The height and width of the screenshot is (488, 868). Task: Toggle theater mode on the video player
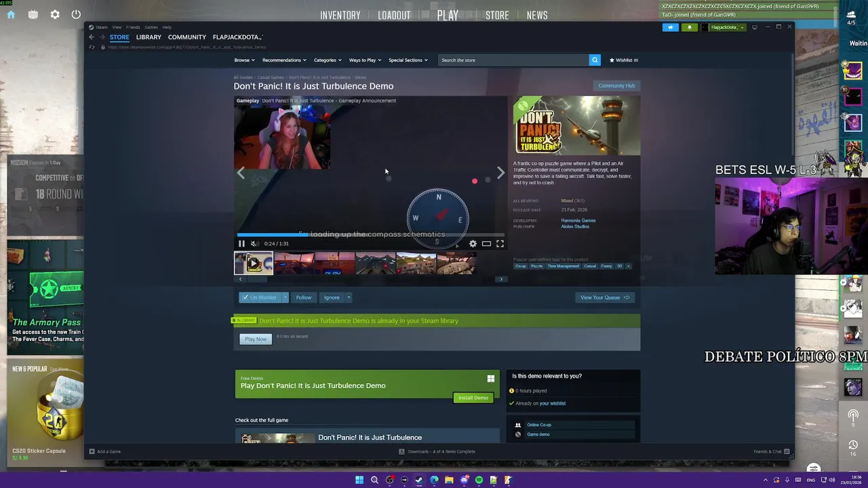(486, 243)
